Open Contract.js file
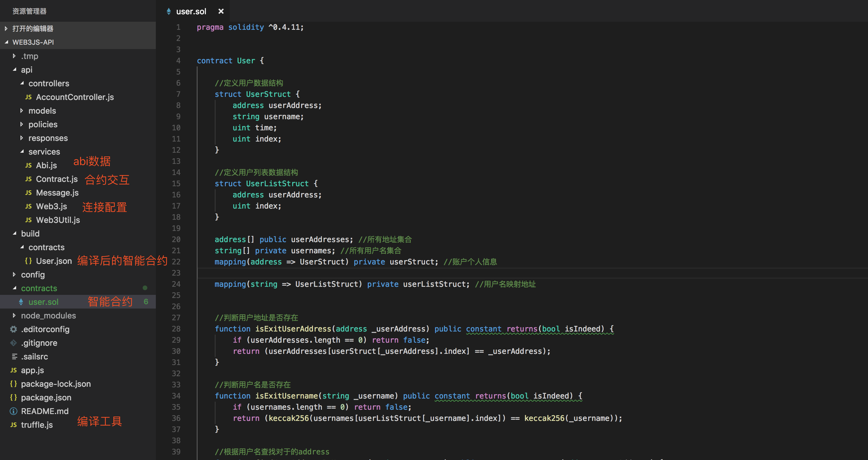Screen dimensions: 868x460 57,179
